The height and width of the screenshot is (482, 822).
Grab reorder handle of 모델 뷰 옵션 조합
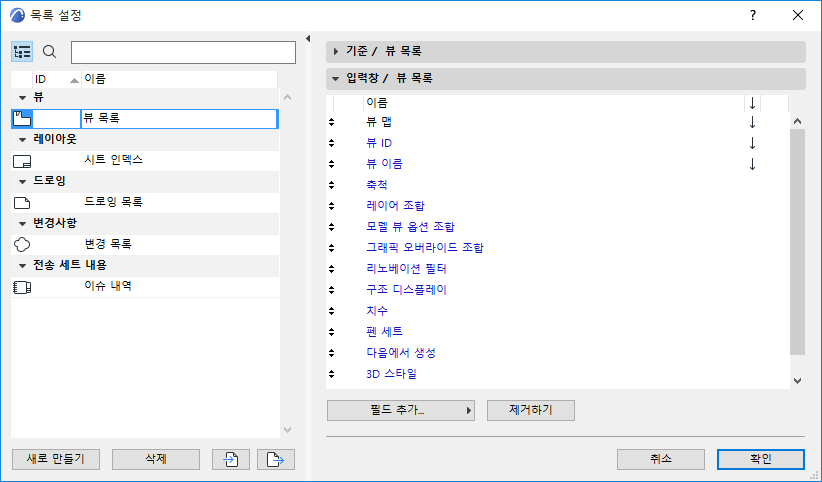pyautogui.click(x=331, y=227)
